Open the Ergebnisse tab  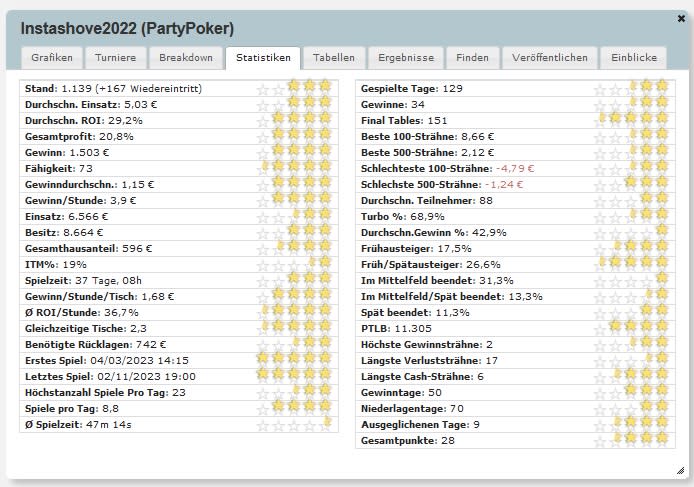click(x=406, y=58)
